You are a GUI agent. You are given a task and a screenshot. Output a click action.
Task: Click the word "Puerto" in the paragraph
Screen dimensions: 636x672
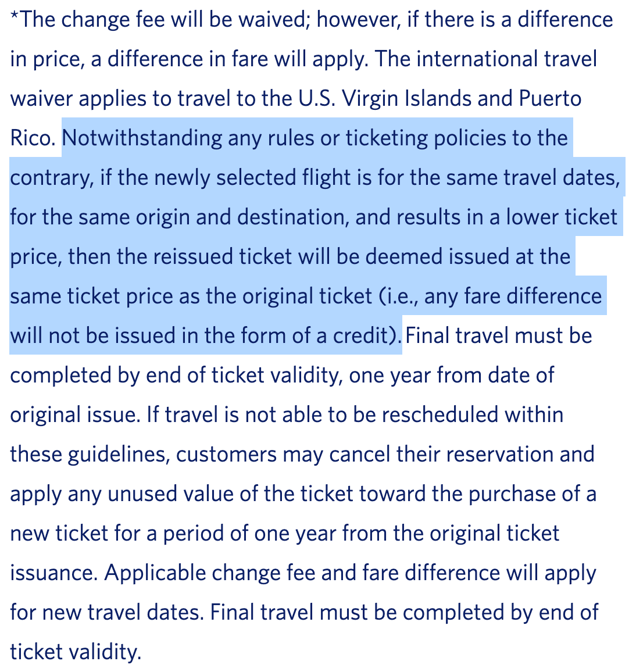[549, 99]
